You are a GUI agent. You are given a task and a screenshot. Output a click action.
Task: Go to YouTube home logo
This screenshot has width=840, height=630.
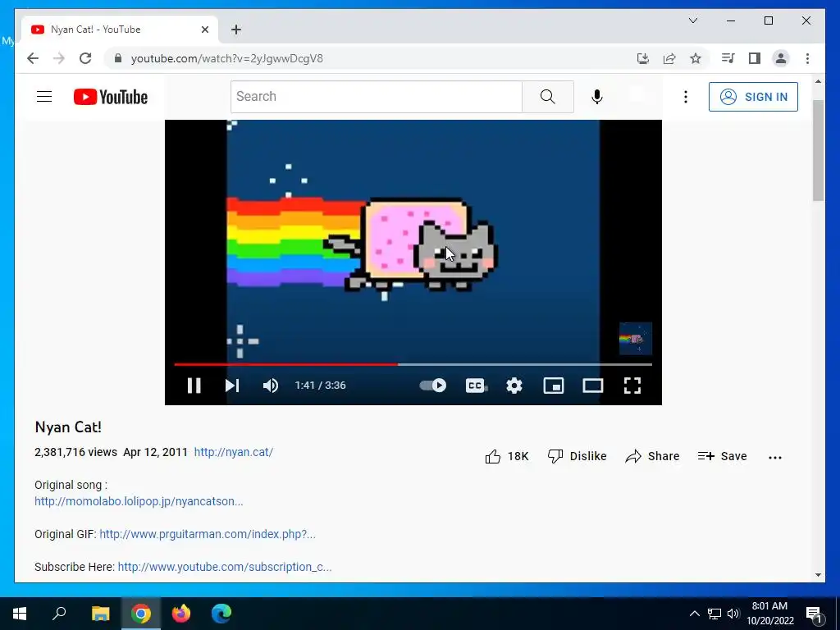pyautogui.click(x=111, y=97)
